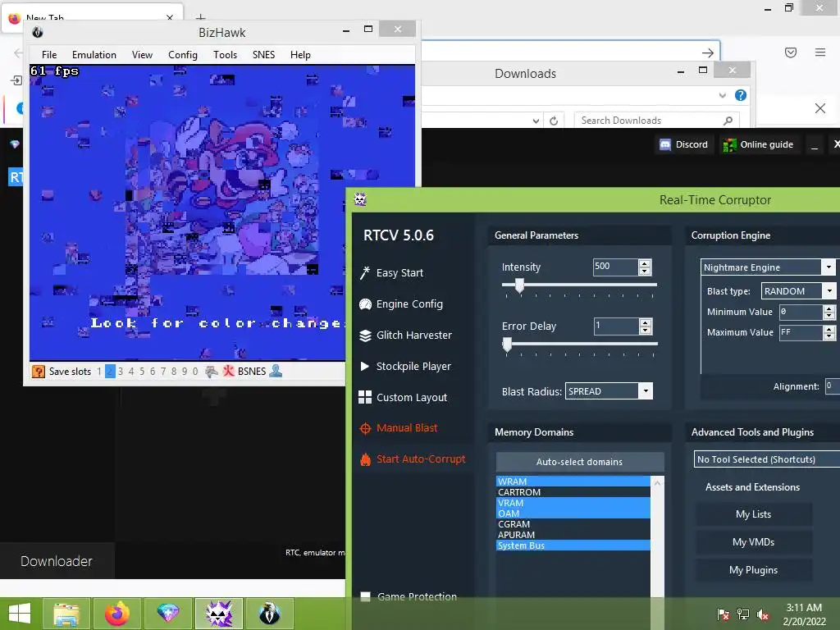Select OAM memory domain
Image resolution: width=840 pixels, height=630 pixels.
point(573,514)
